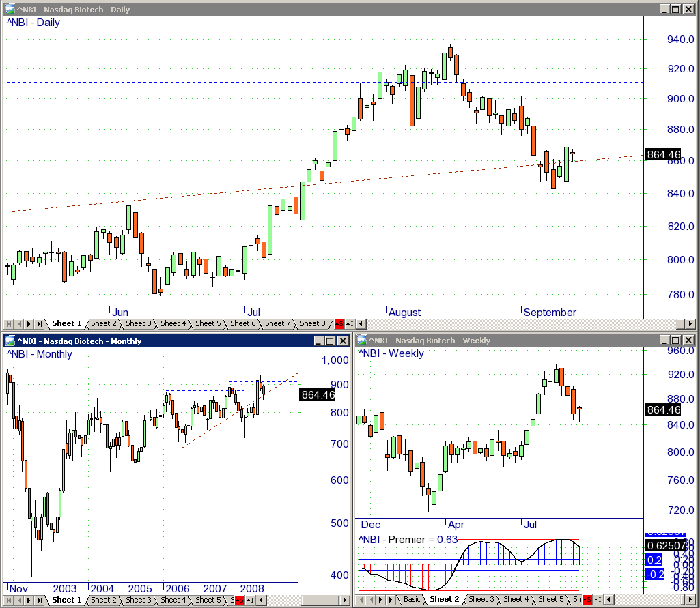Select Sheet 5 tab in Daily window
This screenshot has width=700, height=608.
coord(208,324)
